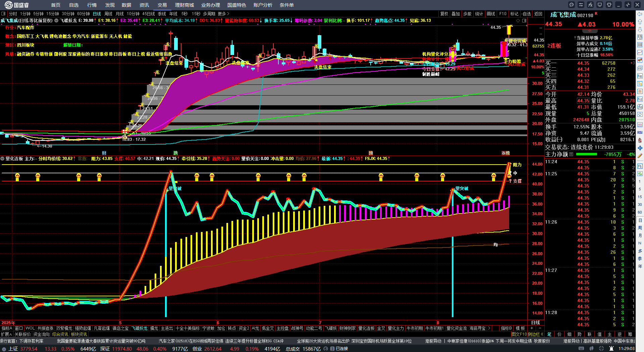Viewport: 644px width, 352px height.
Task: Click the 叠加 overlay button
Action: (455, 14)
